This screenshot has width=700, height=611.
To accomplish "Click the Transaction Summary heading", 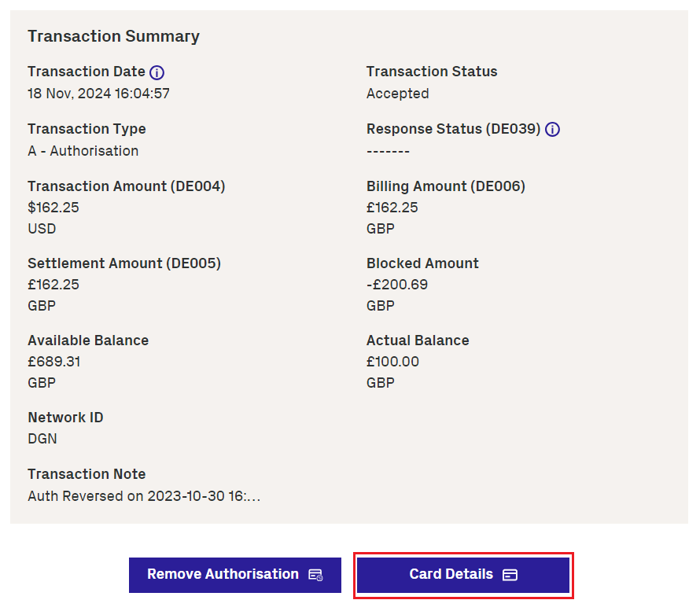I will 113,36.
